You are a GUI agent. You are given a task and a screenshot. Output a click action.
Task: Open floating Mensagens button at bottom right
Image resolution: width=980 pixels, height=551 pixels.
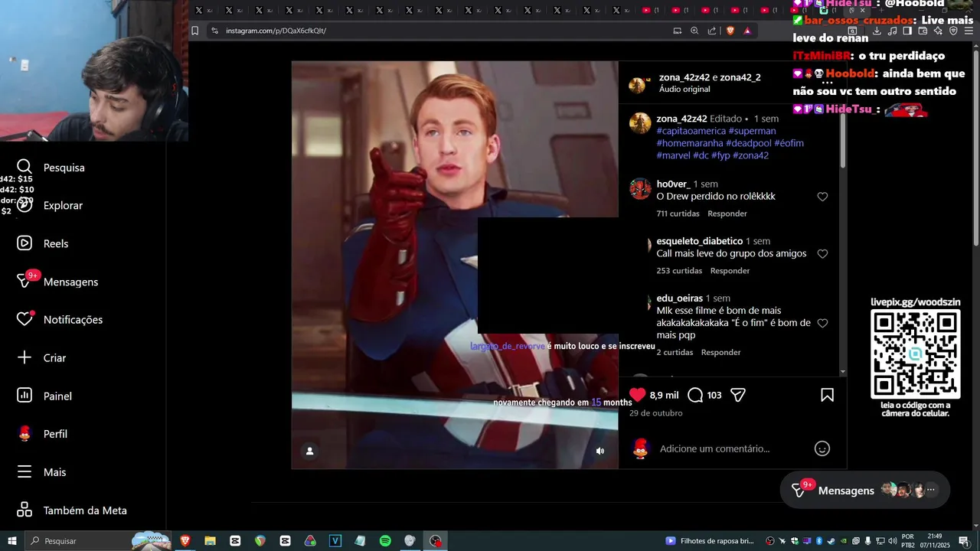(x=865, y=490)
